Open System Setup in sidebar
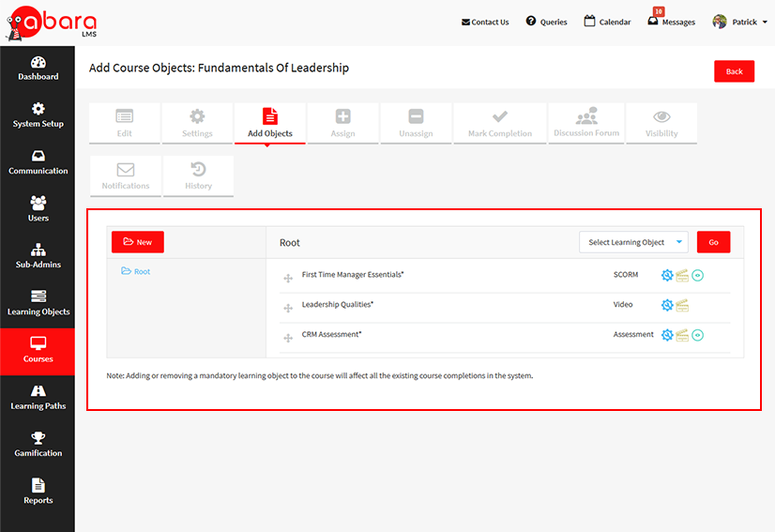This screenshot has width=775, height=532. pyautogui.click(x=38, y=115)
